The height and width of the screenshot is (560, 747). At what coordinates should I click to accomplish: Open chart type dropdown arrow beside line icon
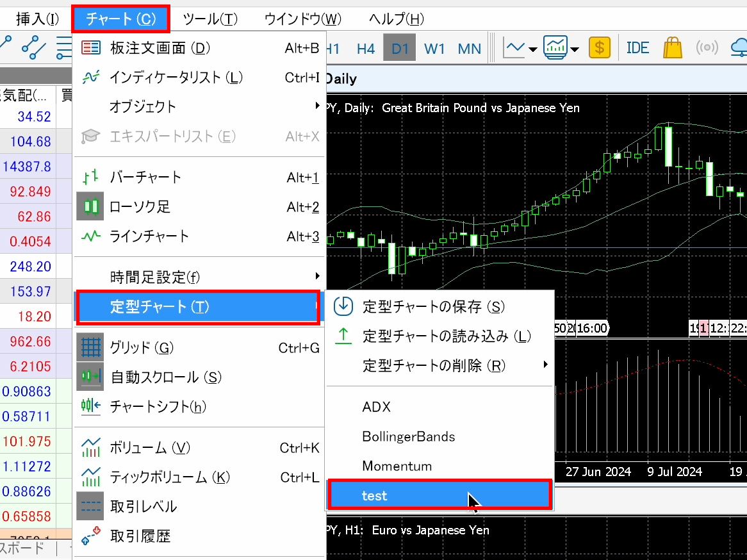click(x=533, y=49)
